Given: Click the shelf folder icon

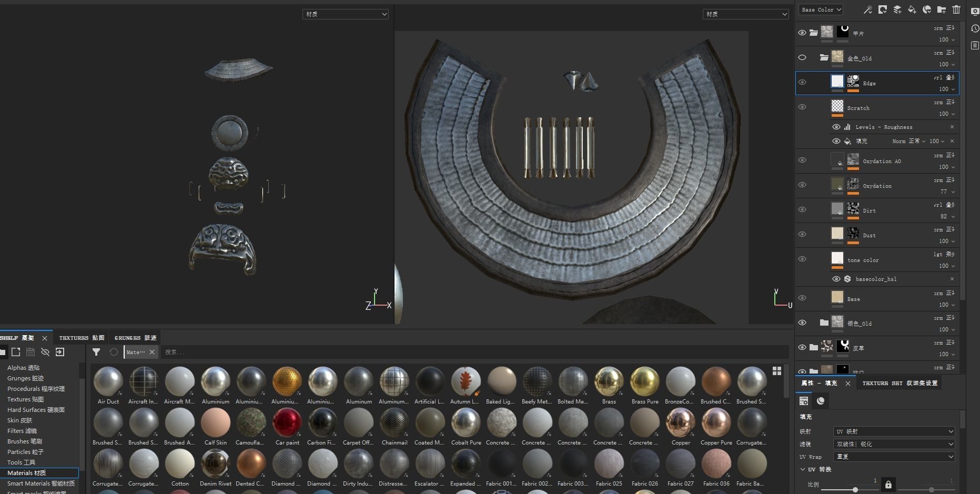Looking at the screenshot, I should coord(3,352).
